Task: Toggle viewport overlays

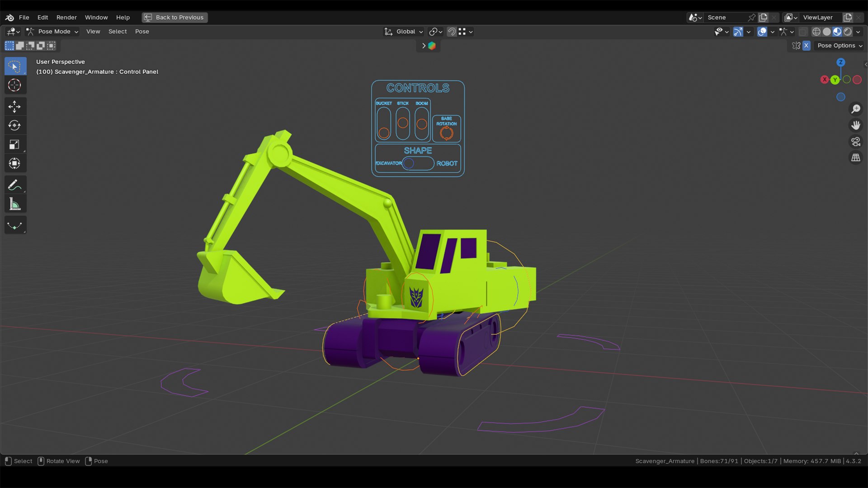Action: [x=762, y=32]
